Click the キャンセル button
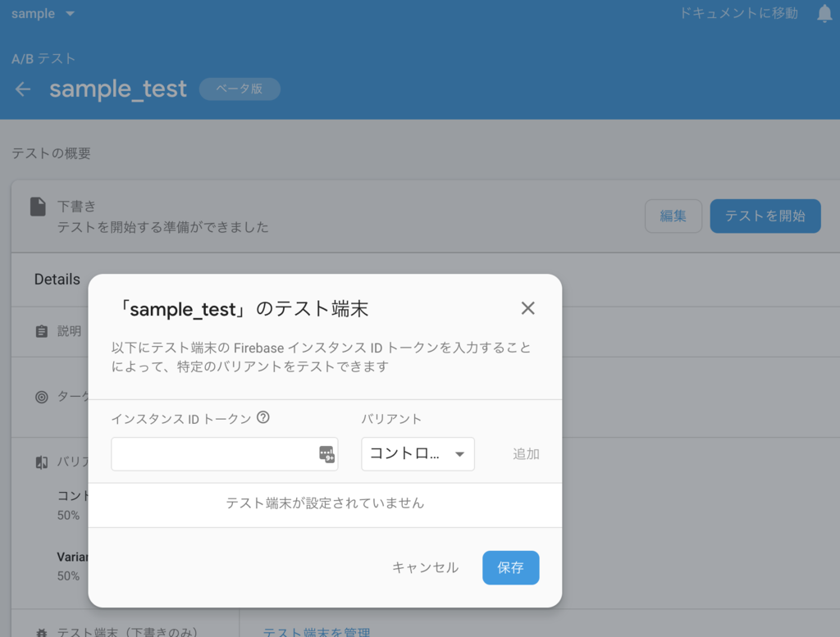 (426, 567)
